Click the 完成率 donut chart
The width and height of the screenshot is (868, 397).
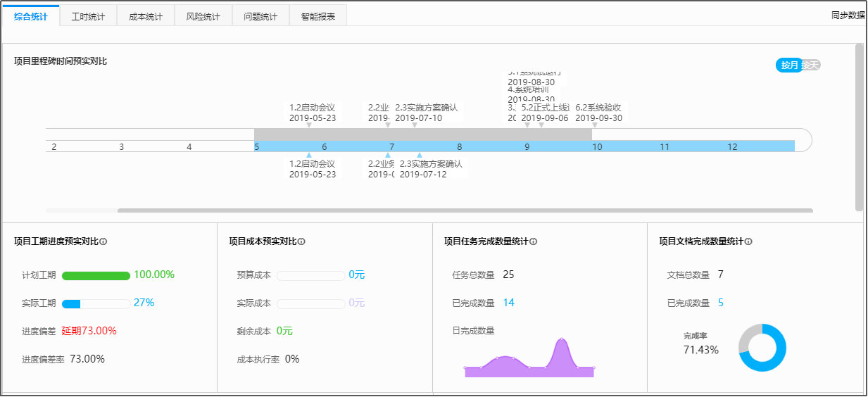[x=762, y=348]
